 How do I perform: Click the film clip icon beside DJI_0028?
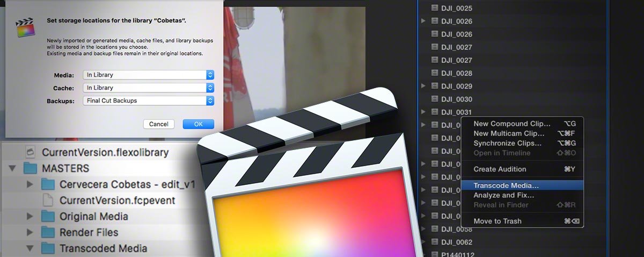click(435, 73)
